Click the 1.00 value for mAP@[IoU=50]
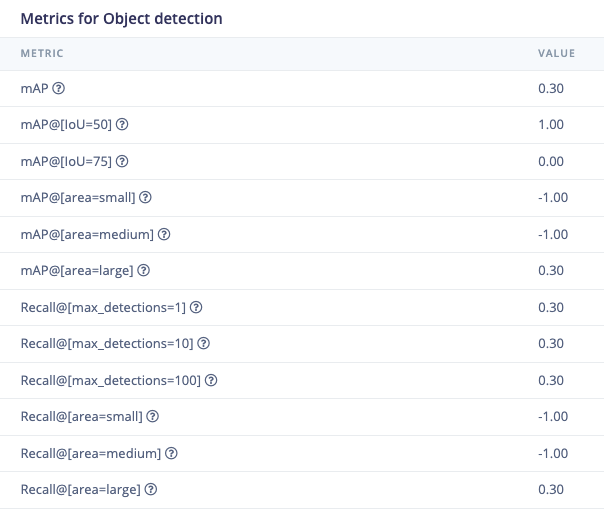The image size is (604, 519). pos(551,125)
